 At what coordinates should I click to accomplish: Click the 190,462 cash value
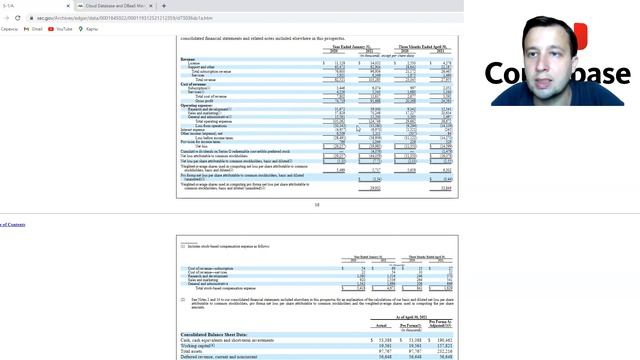[x=444, y=340]
